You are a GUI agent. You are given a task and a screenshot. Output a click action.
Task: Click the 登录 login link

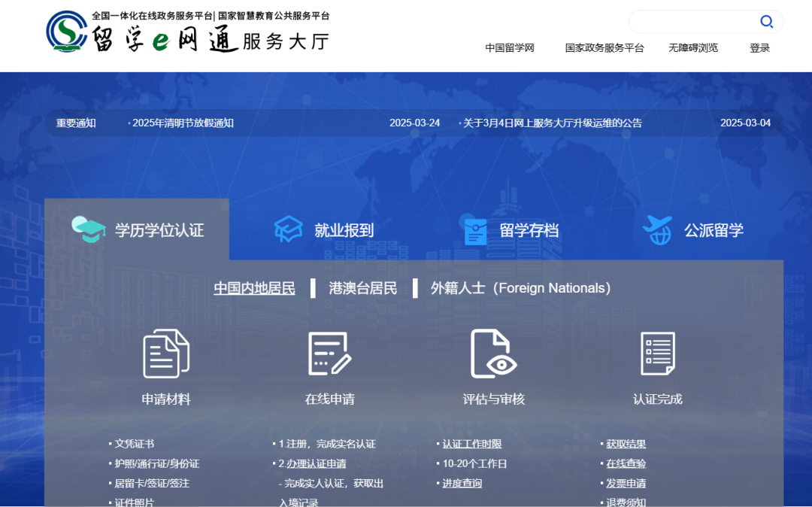point(759,47)
